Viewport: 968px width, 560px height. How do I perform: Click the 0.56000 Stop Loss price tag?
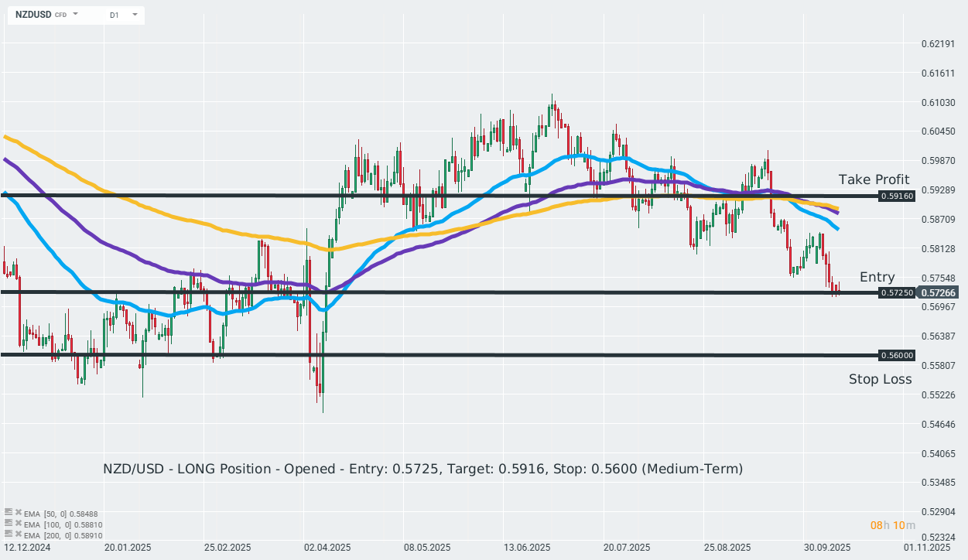click(897, 355)
